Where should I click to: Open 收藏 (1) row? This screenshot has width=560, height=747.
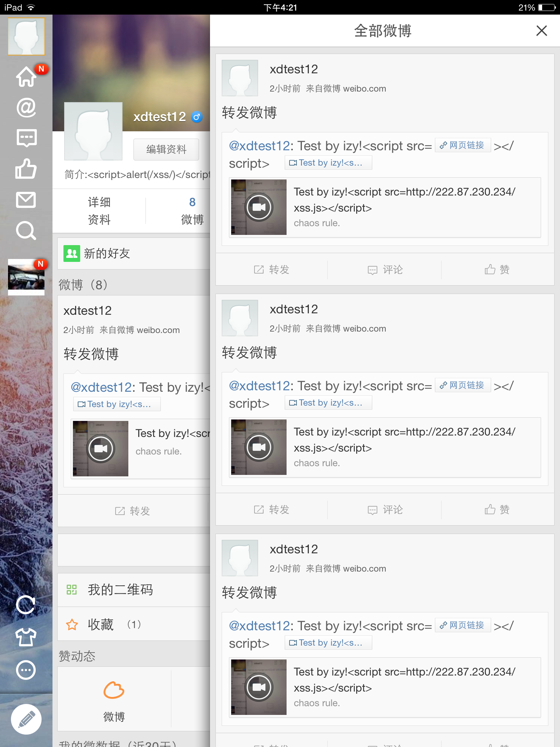134,624
